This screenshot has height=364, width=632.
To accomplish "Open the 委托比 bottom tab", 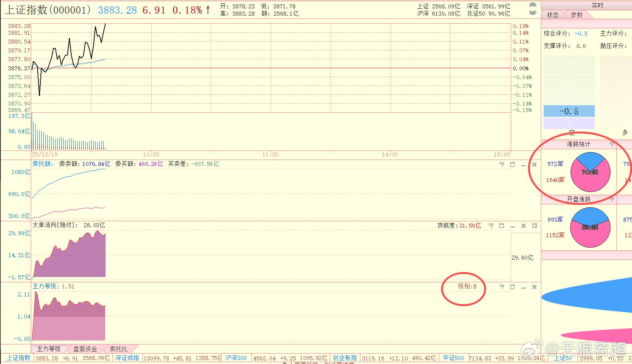I will pyautogui.click(x=118, y=349).
